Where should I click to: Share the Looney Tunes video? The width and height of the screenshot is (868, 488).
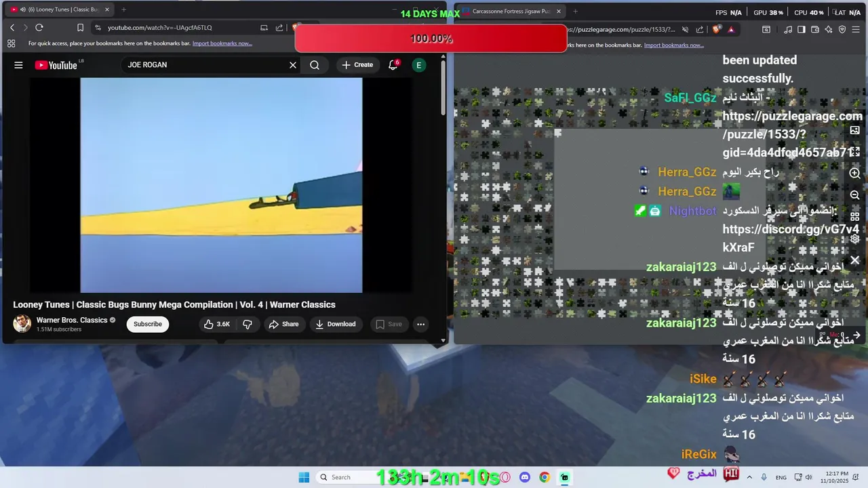pos(283,324)
